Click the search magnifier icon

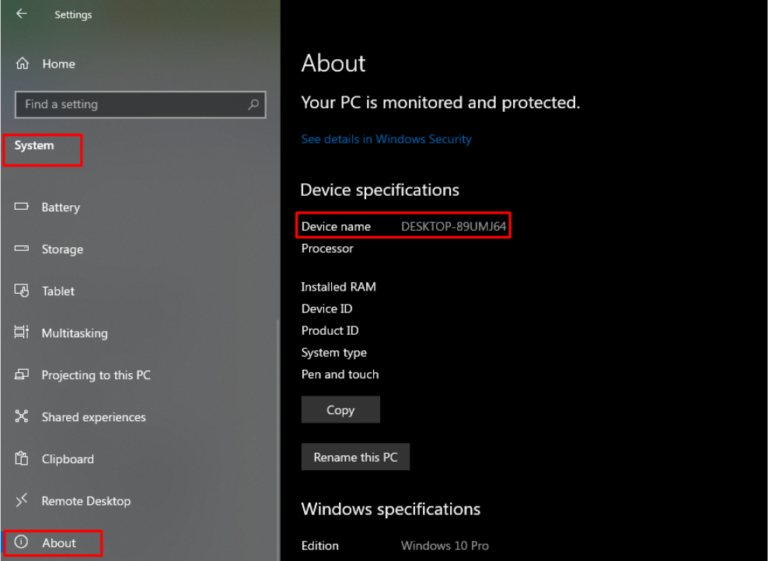[x=254, y=104]
